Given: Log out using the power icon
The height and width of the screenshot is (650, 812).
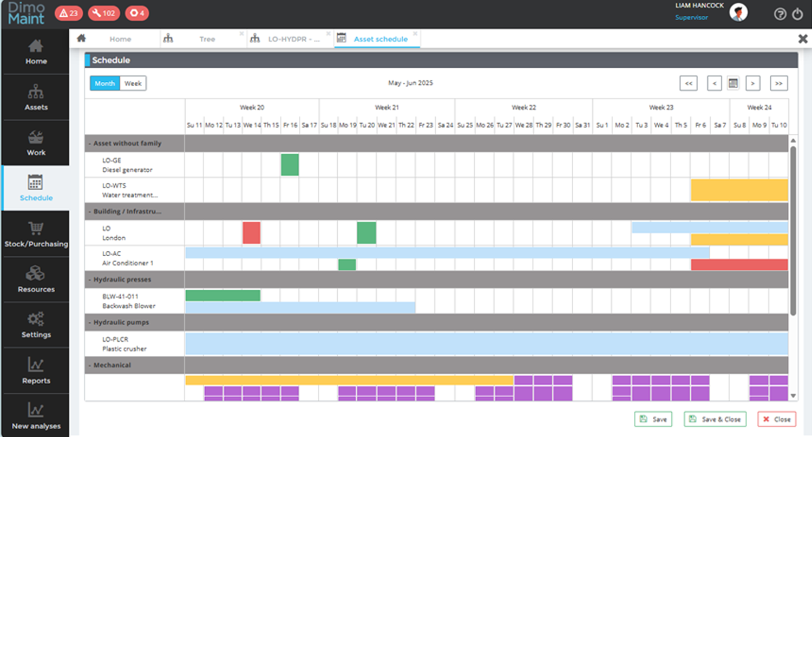Looking at the screenshot, I should coord(797,14).
